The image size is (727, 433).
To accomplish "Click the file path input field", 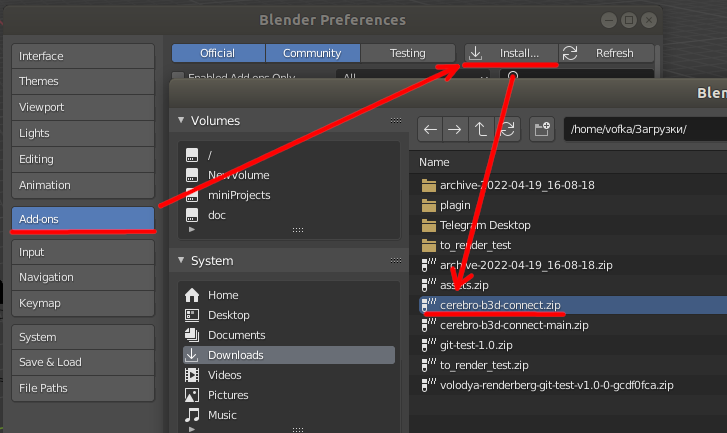I will [645, 129].
